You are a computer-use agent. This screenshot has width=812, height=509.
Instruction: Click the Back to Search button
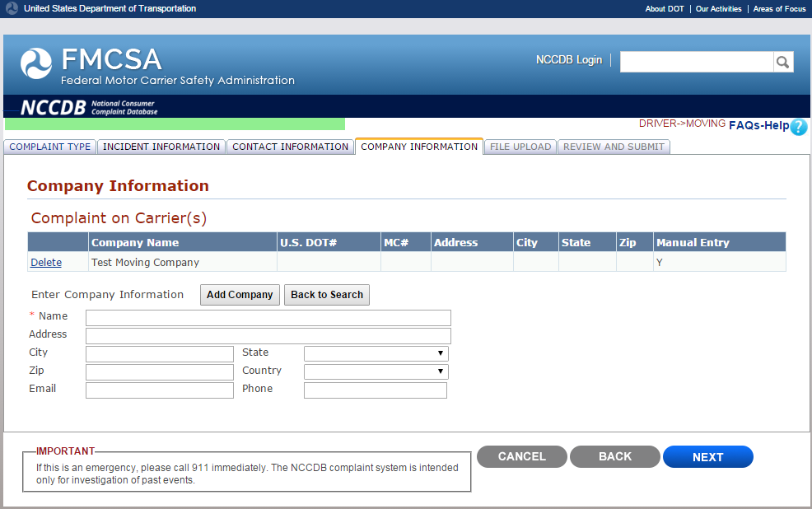coord(327,295)
